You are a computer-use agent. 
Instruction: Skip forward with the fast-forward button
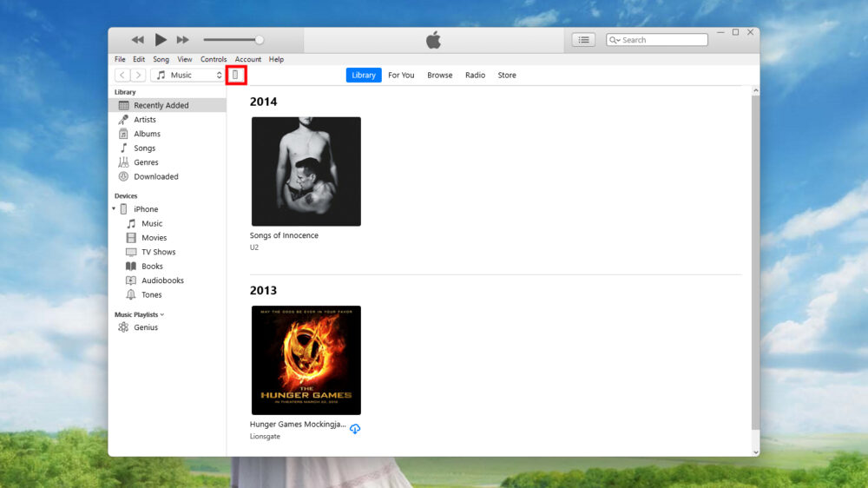point(182,40)
